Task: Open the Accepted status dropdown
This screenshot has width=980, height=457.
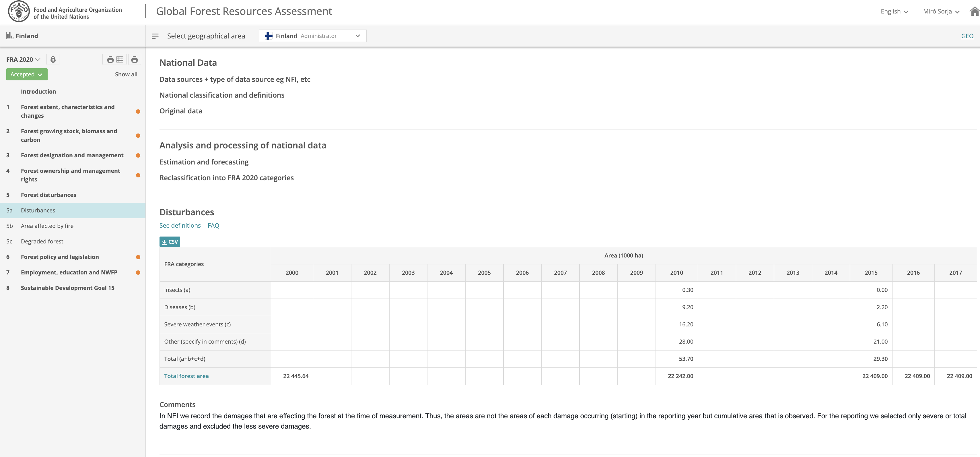Action: [x=27, y=74]
